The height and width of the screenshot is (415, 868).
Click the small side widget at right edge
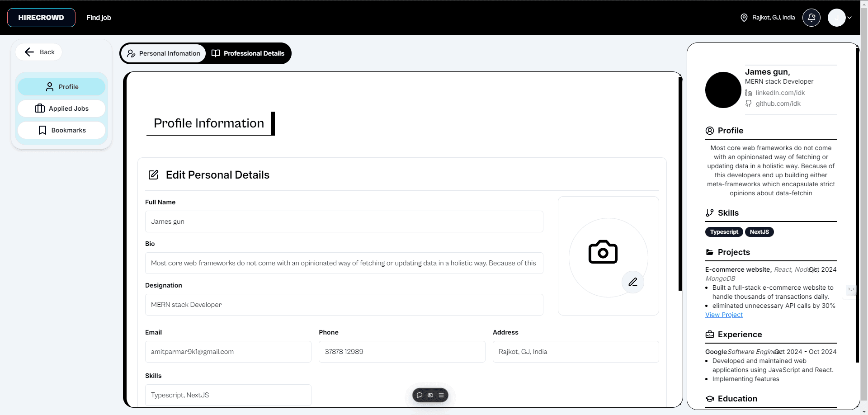click(851, 289)
